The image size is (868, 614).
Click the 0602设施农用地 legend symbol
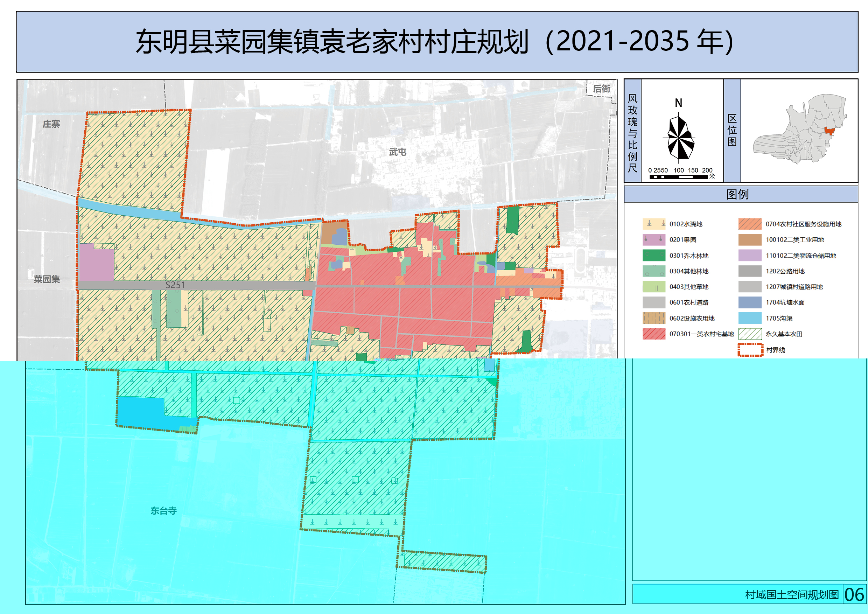coord(654,318)
